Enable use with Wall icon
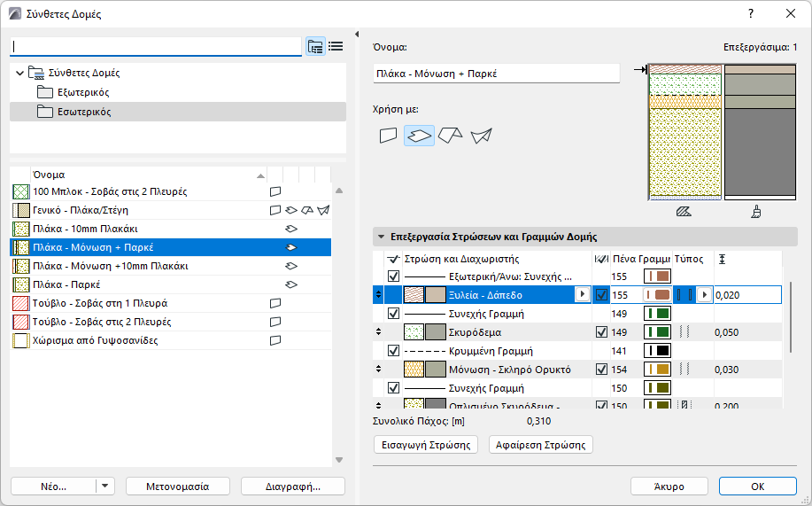The width and height of the screenshot is (812, 506). tap(389, 136)
